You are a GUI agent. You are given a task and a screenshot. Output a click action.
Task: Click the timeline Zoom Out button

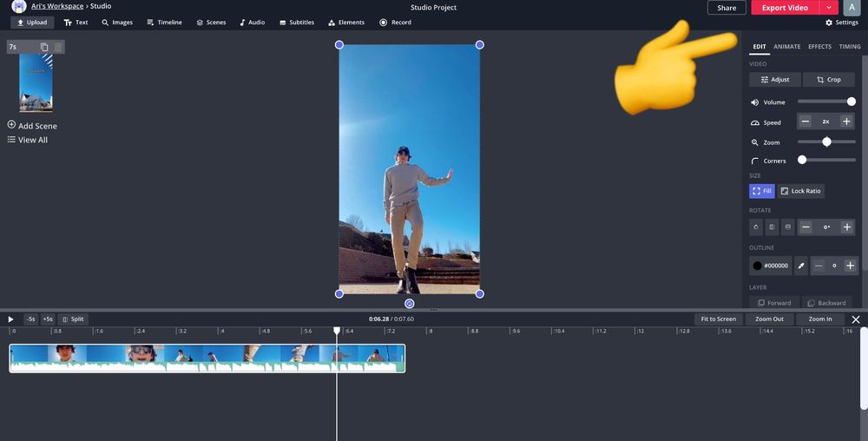[769, 319]
